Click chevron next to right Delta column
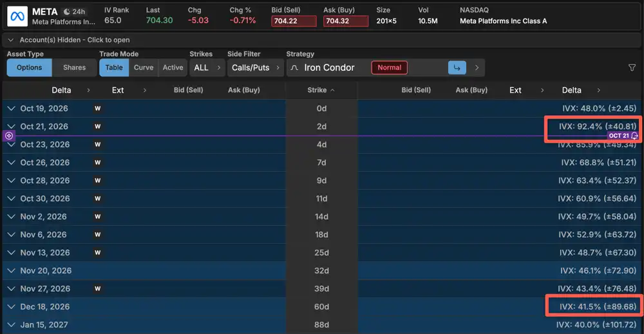The height and width of the screenshot is (334, 644). tap(598, 90)
